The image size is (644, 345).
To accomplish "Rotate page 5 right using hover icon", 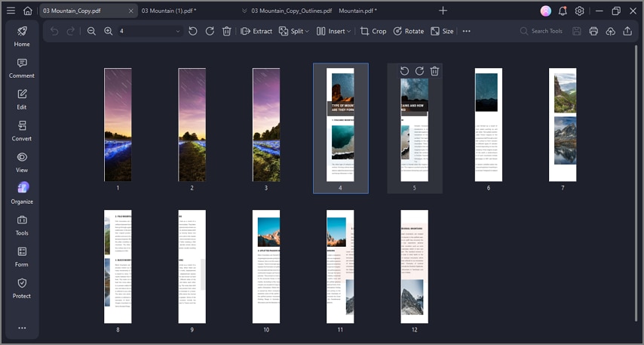I will (x=419, y=71).
